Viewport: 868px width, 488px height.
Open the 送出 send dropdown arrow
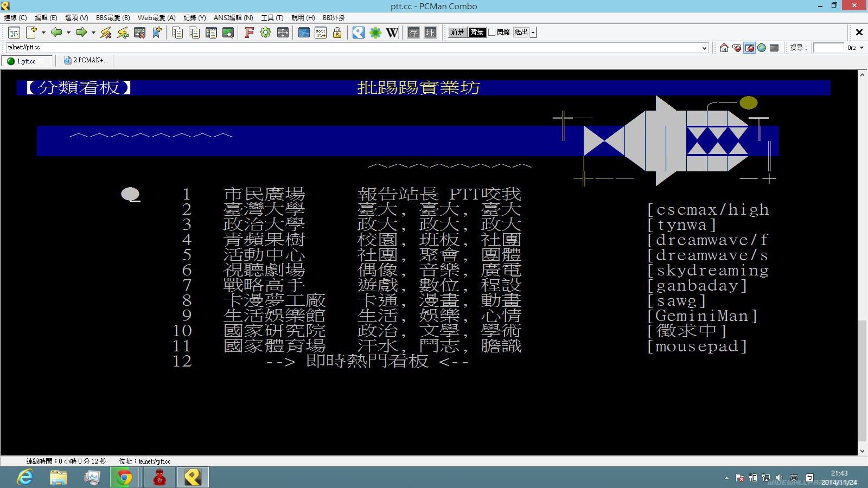pos(533,33)
